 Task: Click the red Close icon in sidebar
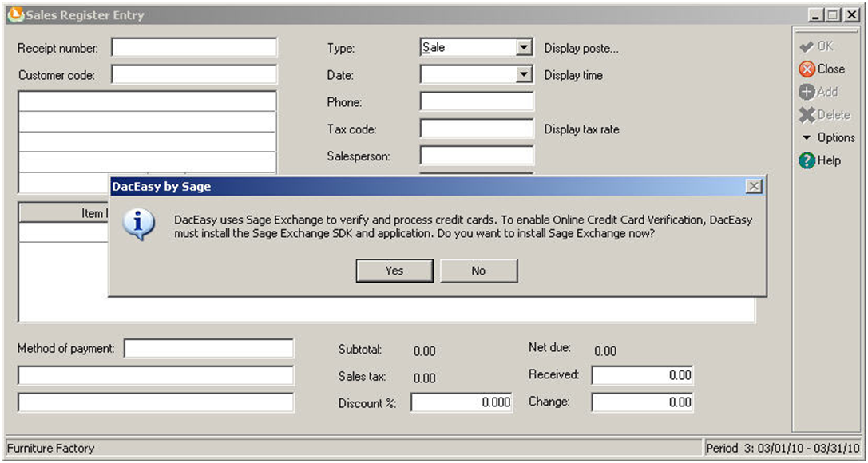pos(807,69)
